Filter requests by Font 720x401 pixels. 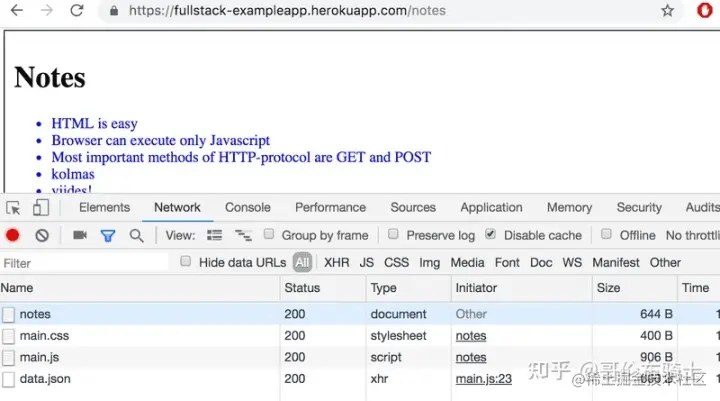(507, 263)
